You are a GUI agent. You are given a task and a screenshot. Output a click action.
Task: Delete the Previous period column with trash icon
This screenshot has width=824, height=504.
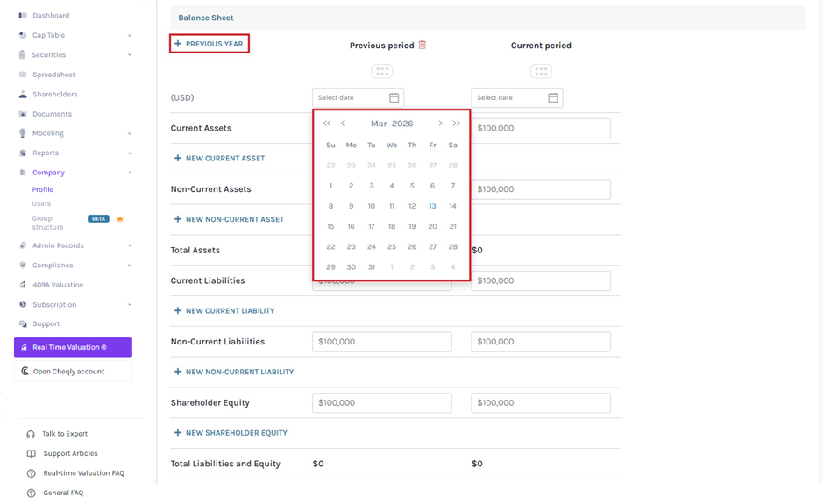click(422, 45)
